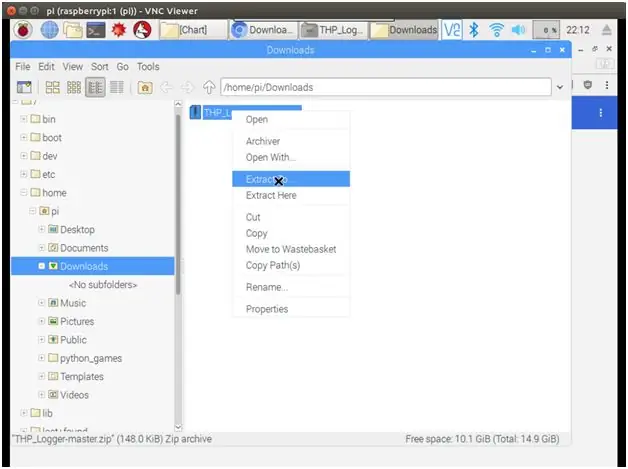Image resolution: width=628 pixels, height=469 pixels.
Task: Create new folder toolbar icon
Action: coord(24,87)
